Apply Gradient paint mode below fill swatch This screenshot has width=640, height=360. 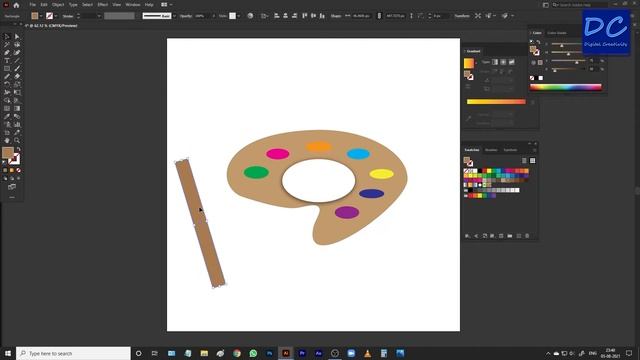click(x=12, y=170)
